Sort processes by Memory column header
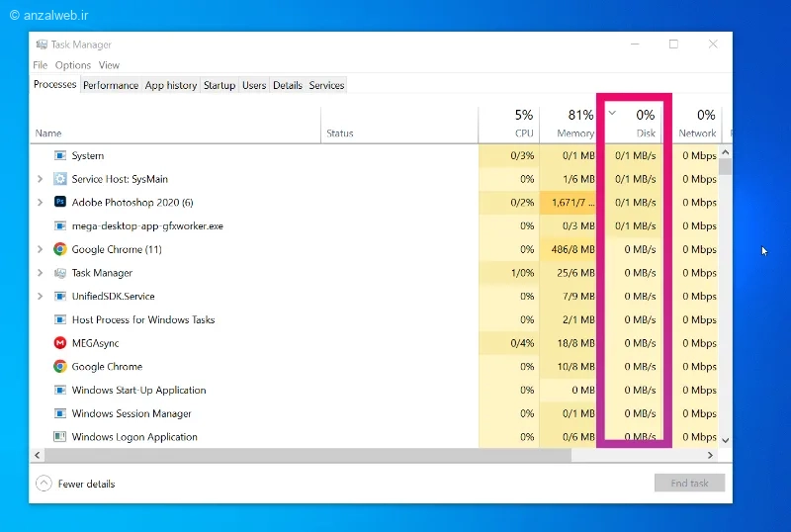This screenshot has height=532, width=791. 568,125
